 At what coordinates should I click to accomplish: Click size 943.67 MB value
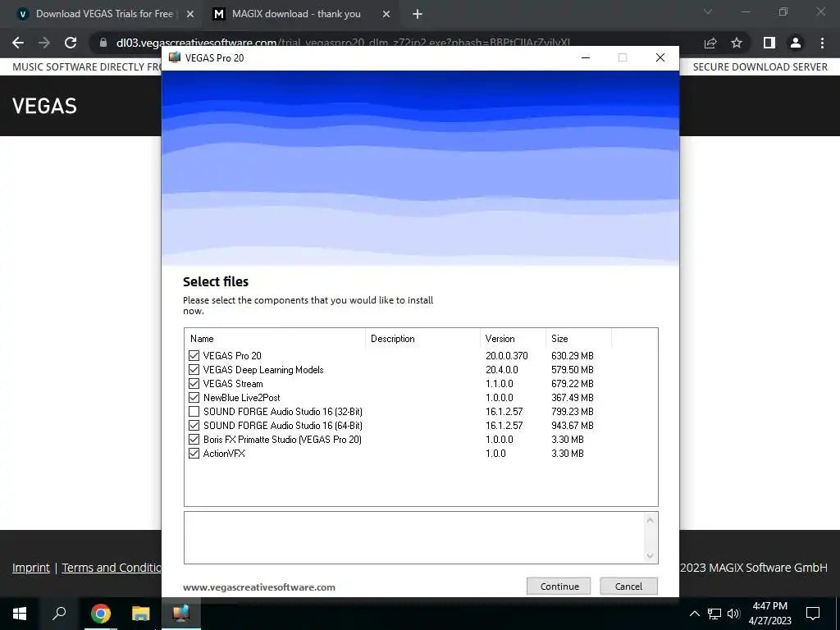click(x=572, y=426)
